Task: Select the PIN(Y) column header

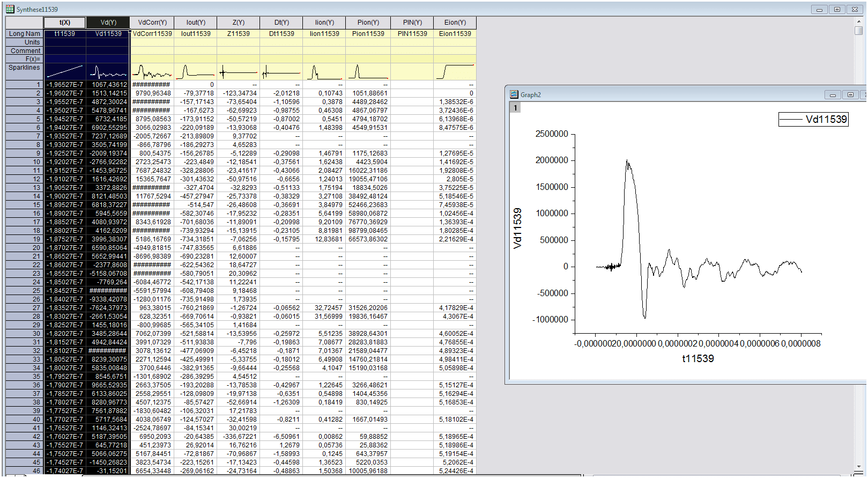Action: point(412,23)
